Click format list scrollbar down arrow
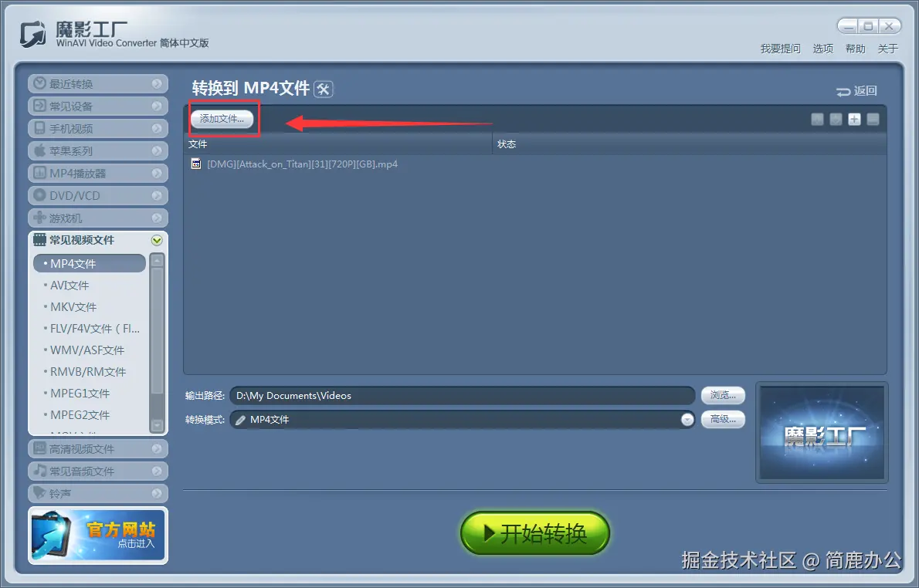 click(157, 426)
